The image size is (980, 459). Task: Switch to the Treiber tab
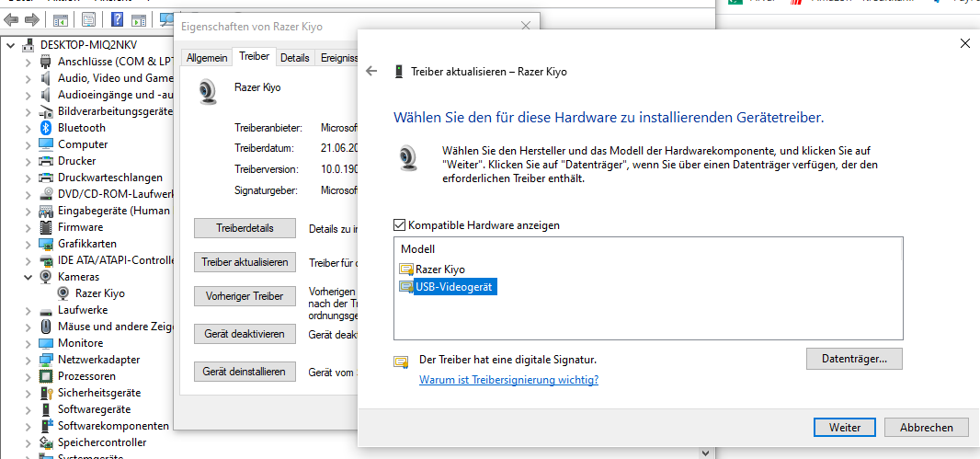[x=255, y=56]
